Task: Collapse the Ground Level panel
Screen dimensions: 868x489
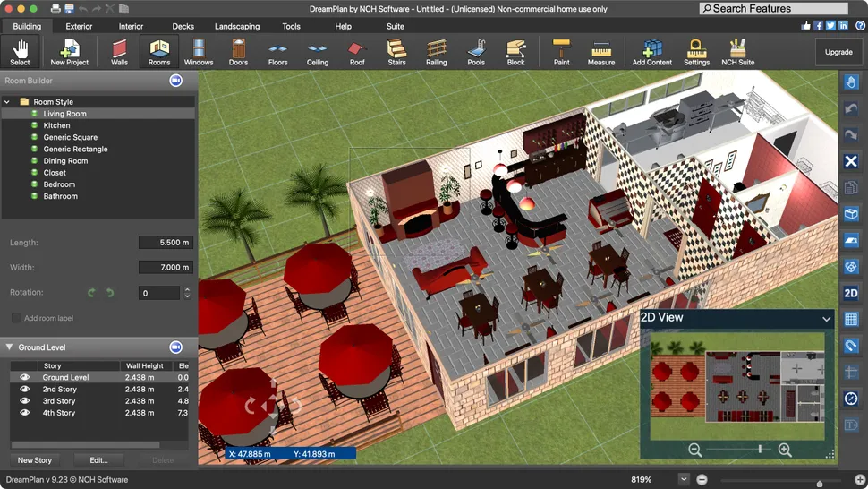Action: [x=10, y=347]
